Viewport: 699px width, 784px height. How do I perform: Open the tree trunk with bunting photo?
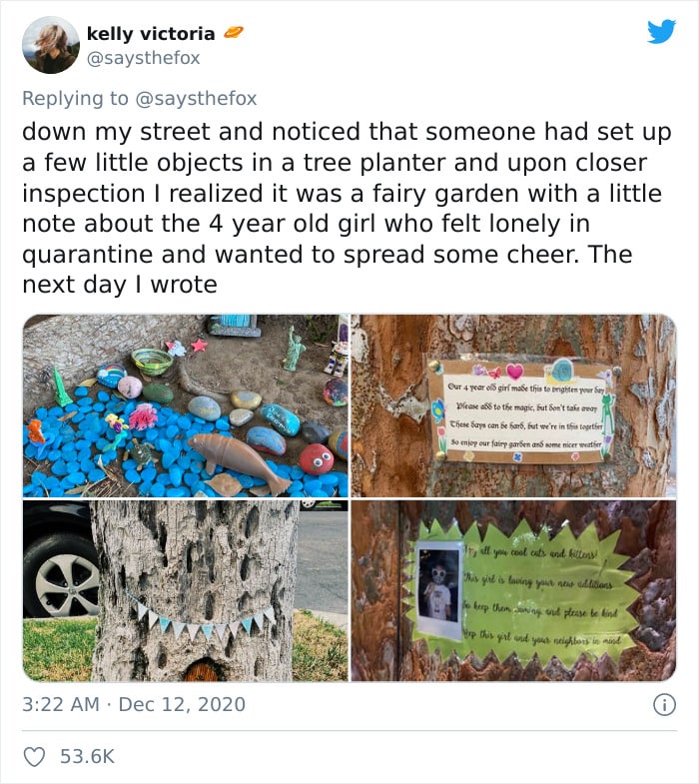tap(185, 590)
